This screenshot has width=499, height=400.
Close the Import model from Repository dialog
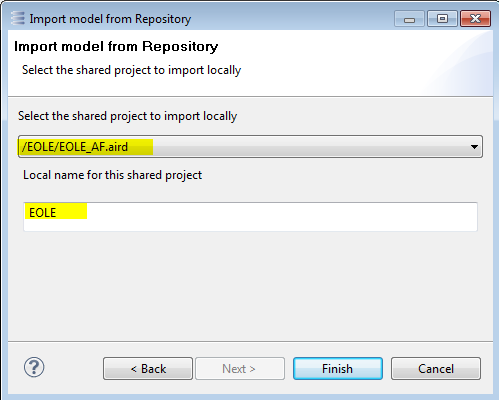[475, 19]
